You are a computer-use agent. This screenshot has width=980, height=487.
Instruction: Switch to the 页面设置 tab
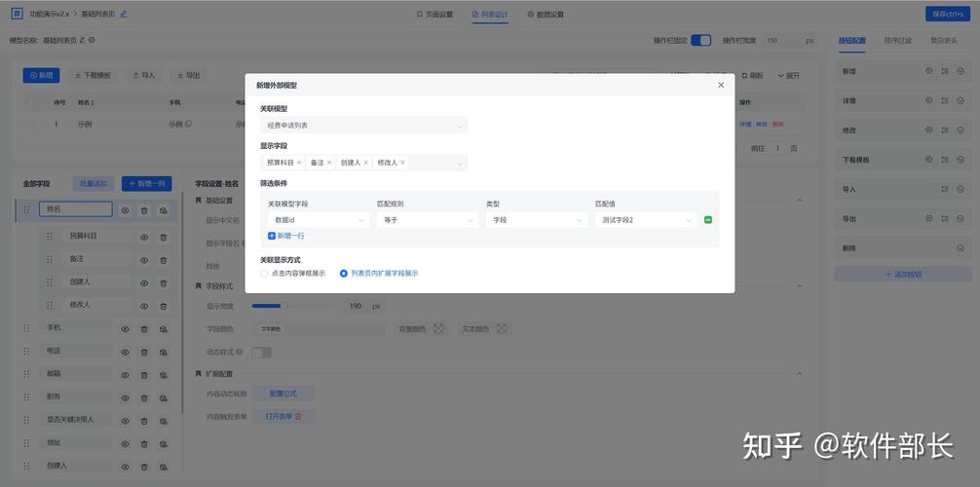[x=435, y=14]
